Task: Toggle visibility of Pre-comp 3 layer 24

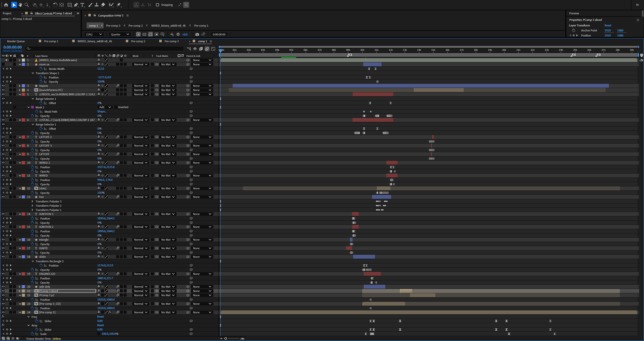Action: pos(3,312)
